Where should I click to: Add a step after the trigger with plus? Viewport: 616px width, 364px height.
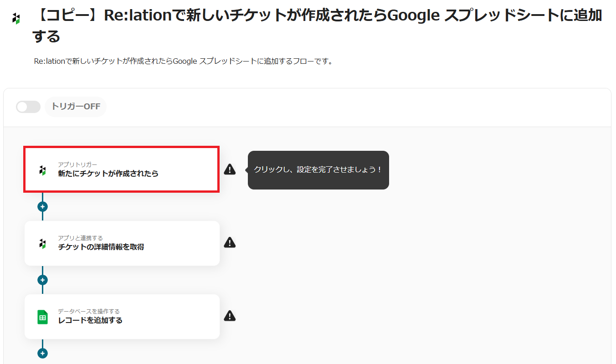point(42,206)
